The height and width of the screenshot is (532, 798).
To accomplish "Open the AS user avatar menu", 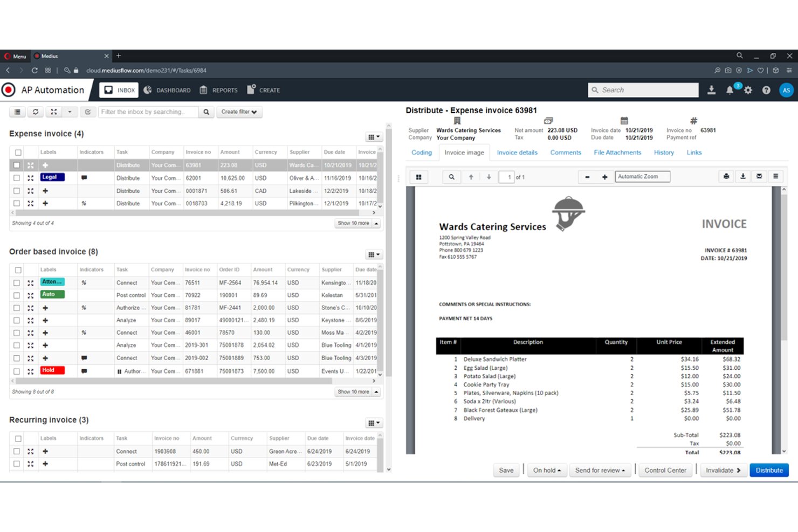I will point(786,91).
